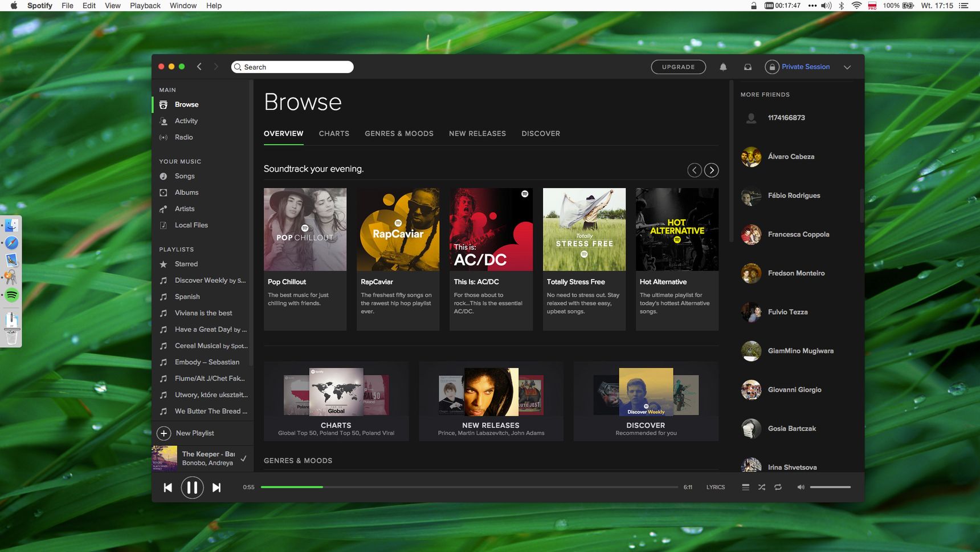980x552 pixels.
Task: Toggle shuffle playback
Action: (762, 487)
